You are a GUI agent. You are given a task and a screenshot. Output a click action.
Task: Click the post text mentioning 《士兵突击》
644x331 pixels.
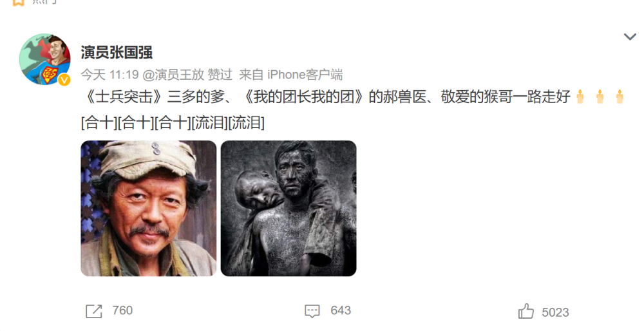pyautogui.click(x=352, y=109)
